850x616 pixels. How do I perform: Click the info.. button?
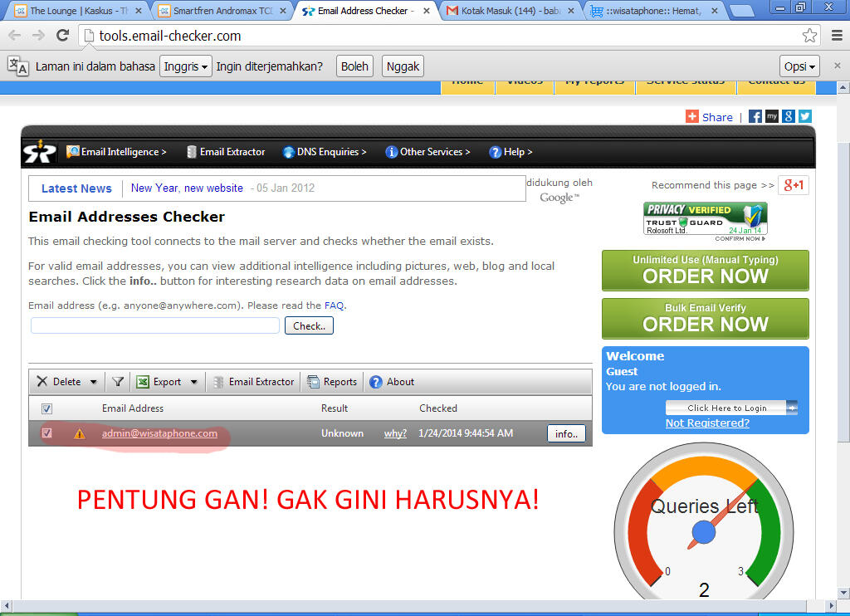pos(566,434)
